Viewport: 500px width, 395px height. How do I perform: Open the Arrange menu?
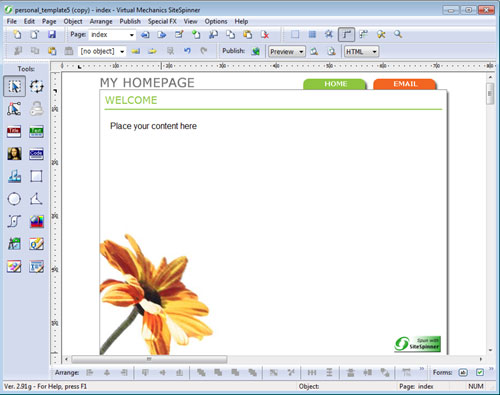tap(101, 21)
